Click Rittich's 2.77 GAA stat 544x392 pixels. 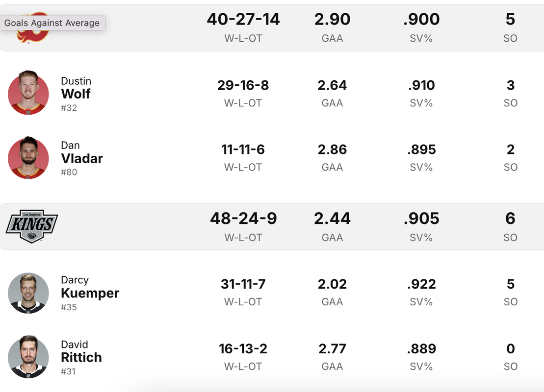(x=332, y=349)
